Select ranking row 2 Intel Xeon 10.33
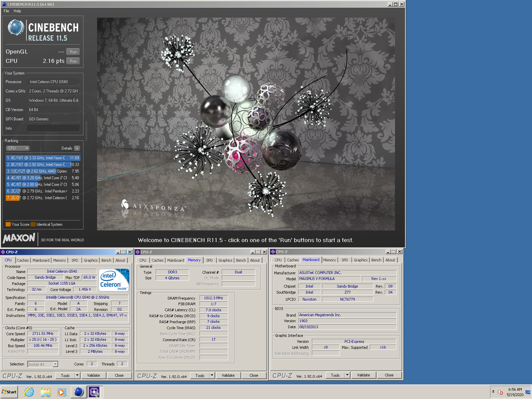This screenshot has height=399, width=532. 43,165
